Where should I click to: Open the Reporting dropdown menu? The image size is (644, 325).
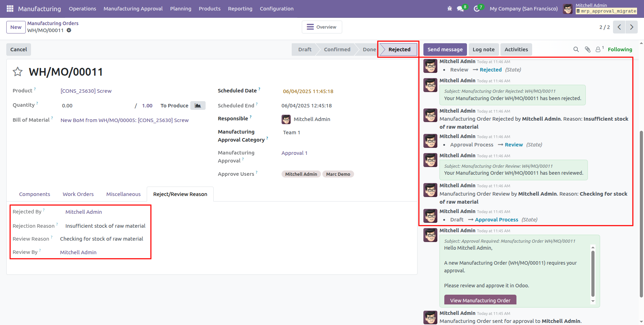point(240,9)
